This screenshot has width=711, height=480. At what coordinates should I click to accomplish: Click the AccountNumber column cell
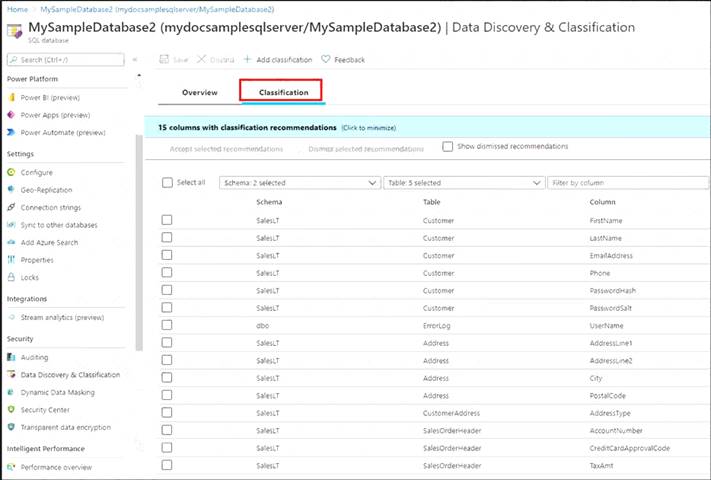[616, 431]
